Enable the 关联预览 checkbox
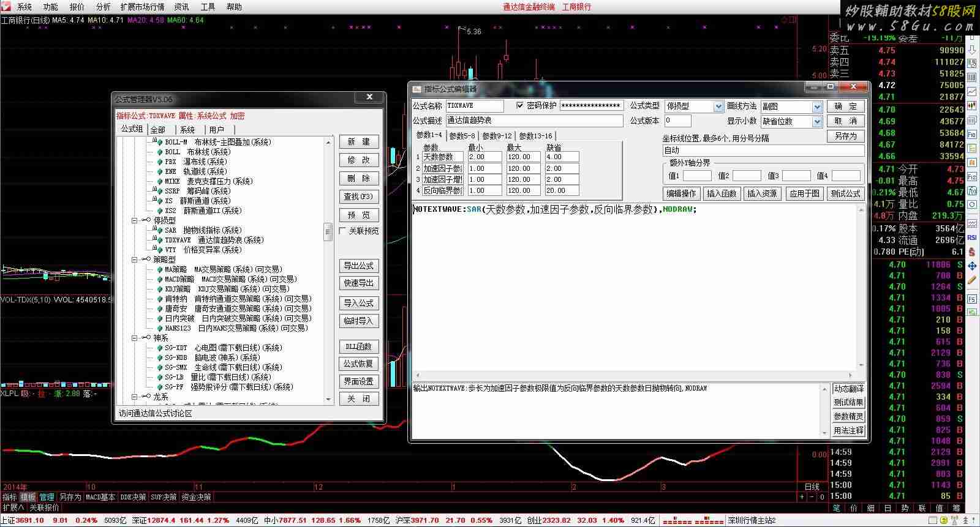This screenshot has height=527, width=980. click(343, 231)
